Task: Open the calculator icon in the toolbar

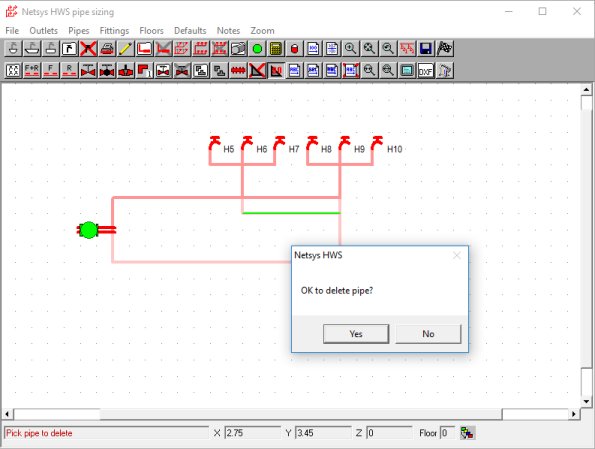Action: coord(276,49)
